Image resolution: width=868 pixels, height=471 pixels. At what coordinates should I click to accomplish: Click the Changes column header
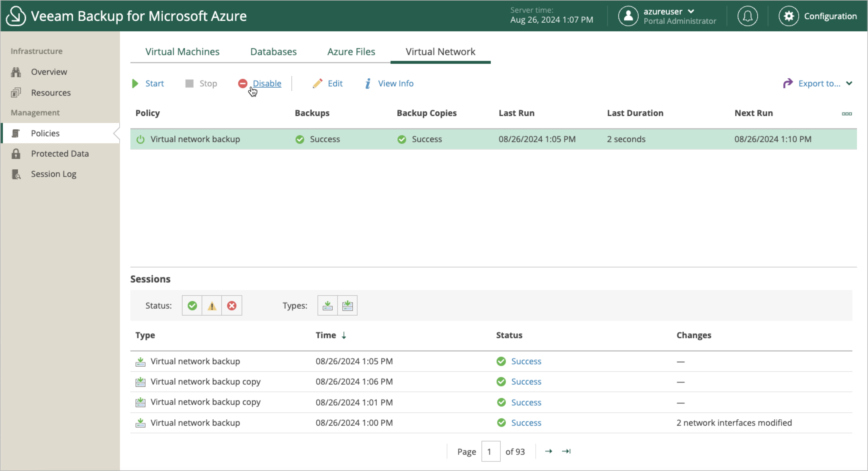click(x=694, y=335)
